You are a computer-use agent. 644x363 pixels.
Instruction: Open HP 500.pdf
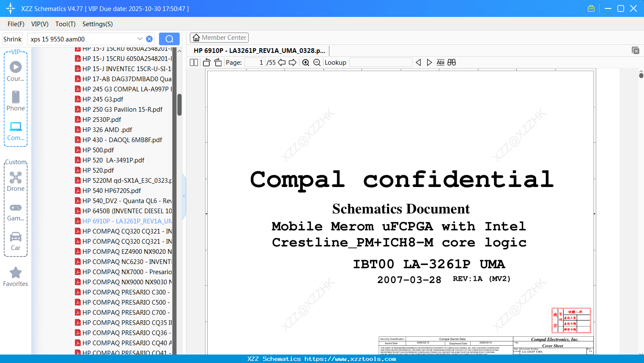(94, 150)
